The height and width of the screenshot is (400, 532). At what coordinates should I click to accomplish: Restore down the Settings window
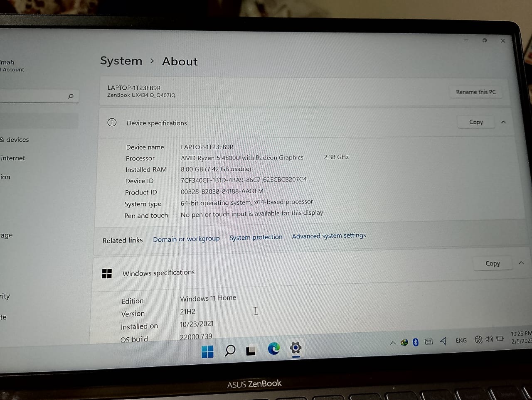[485, 40]
